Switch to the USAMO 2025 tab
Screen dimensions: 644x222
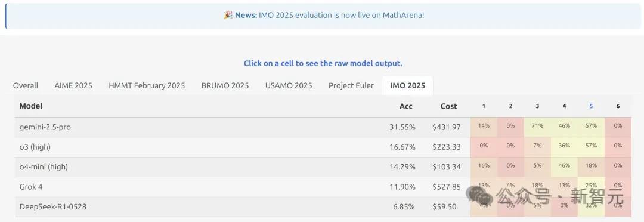[289, 85]
